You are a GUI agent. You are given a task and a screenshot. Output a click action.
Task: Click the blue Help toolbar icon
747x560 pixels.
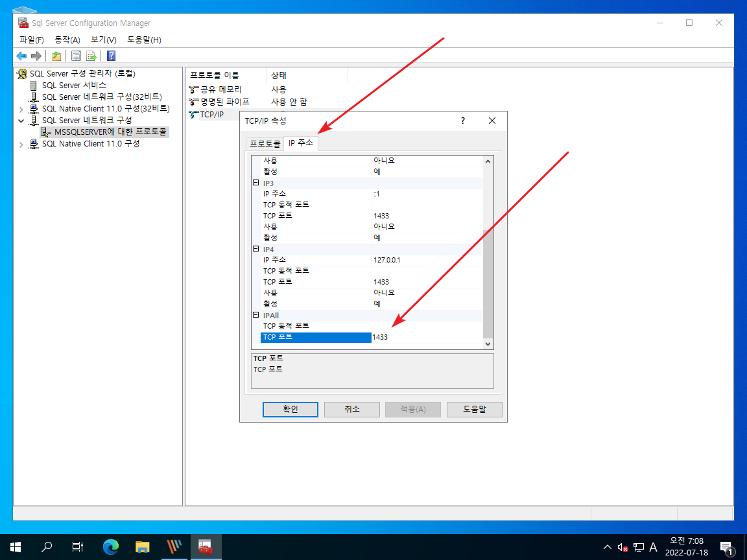pos(111,56)
